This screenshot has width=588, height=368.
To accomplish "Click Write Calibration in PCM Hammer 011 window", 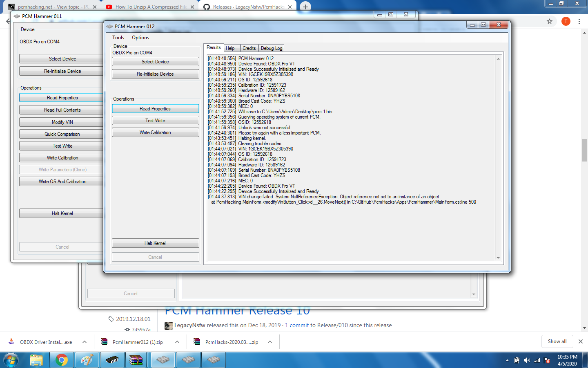I will pos(61,158).
